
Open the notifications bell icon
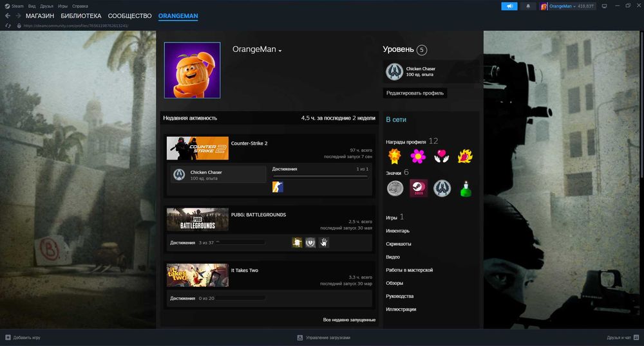(528, 6)
